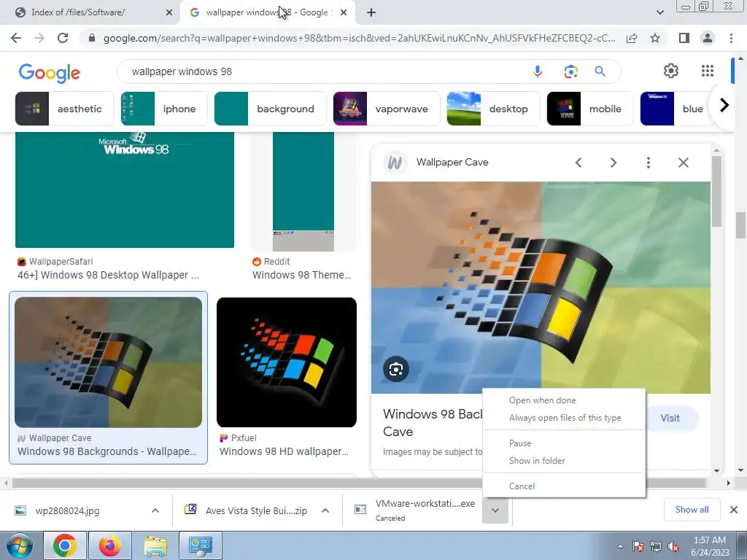The image size is (747, 560).
Task: Go forward in browser history
Action: point(39,38)
